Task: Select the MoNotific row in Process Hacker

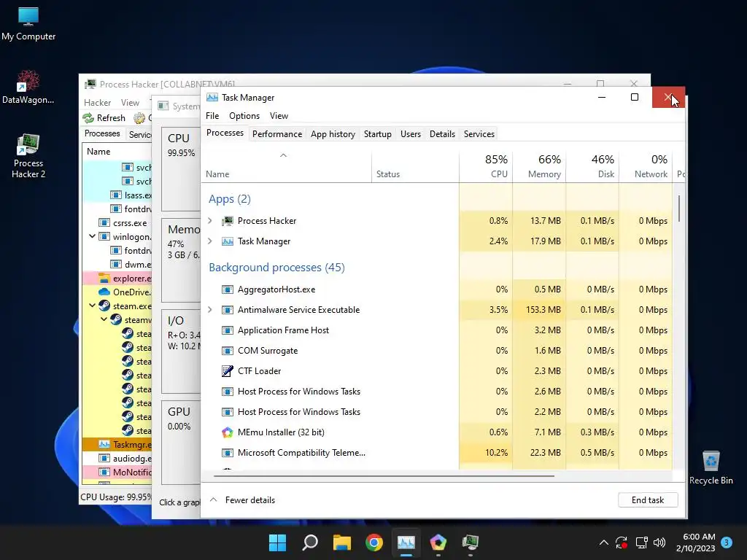Action: (117, 472)
